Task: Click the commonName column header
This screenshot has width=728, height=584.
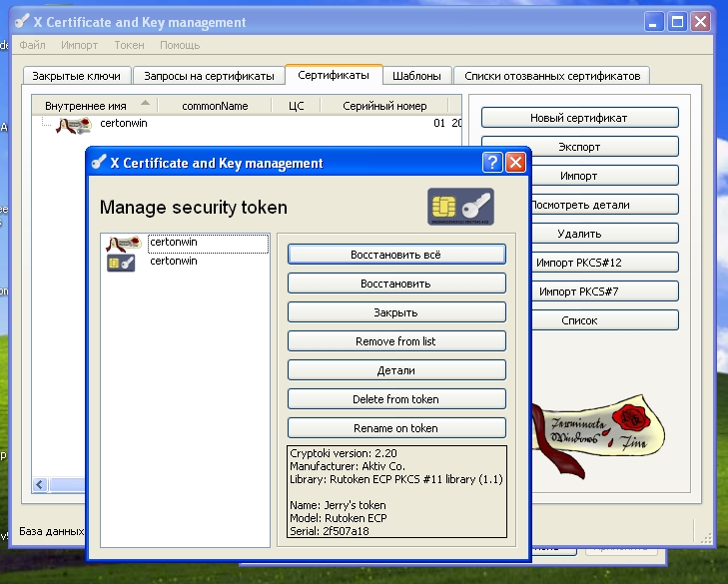Action: (215, 105)
